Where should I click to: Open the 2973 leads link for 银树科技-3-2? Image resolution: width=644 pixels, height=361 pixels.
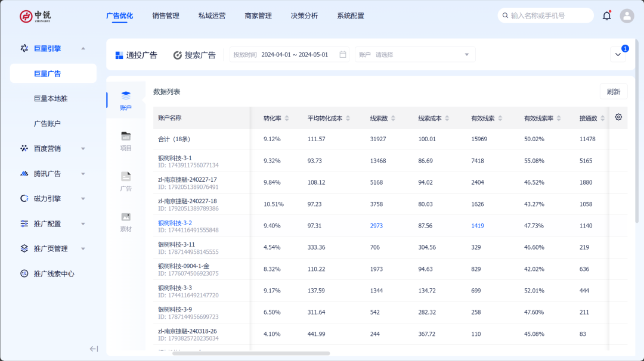(x=376, y=226)
